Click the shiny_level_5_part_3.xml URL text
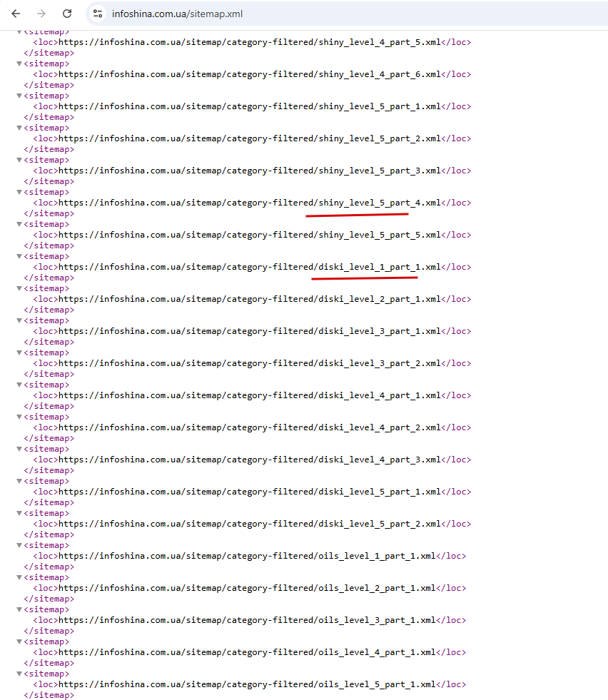 coord(250,171)
